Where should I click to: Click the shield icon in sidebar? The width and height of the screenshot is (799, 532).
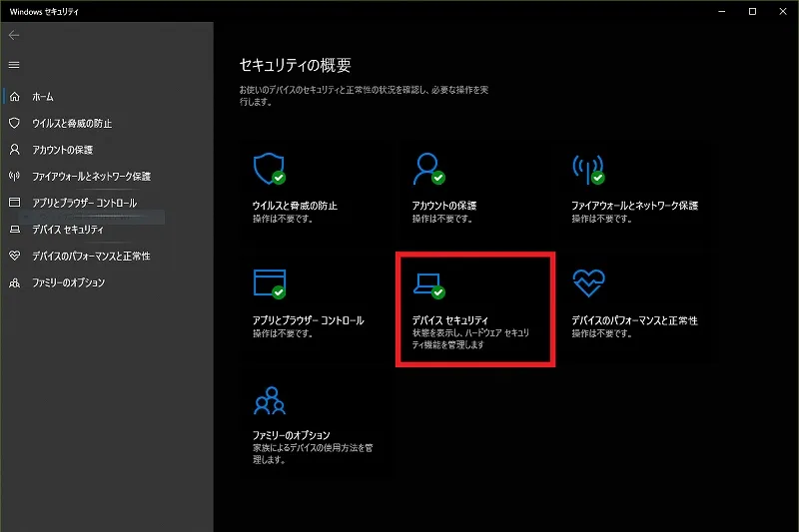15,123
